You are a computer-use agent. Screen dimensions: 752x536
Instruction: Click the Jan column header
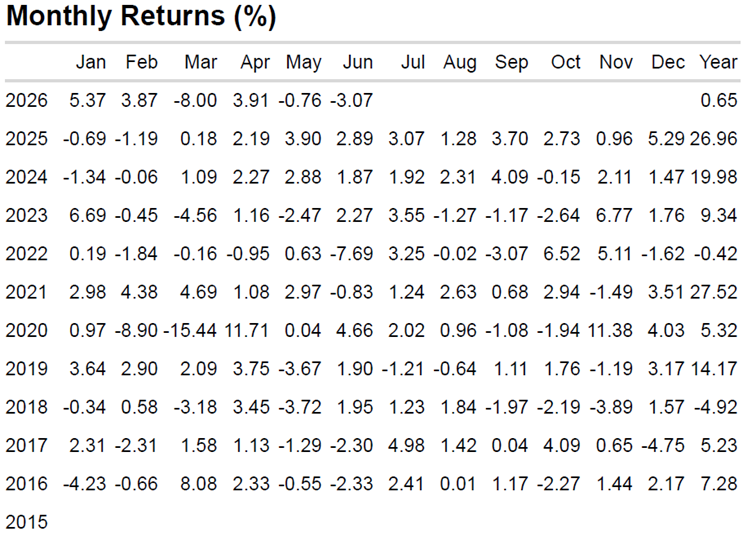point(91,62)
